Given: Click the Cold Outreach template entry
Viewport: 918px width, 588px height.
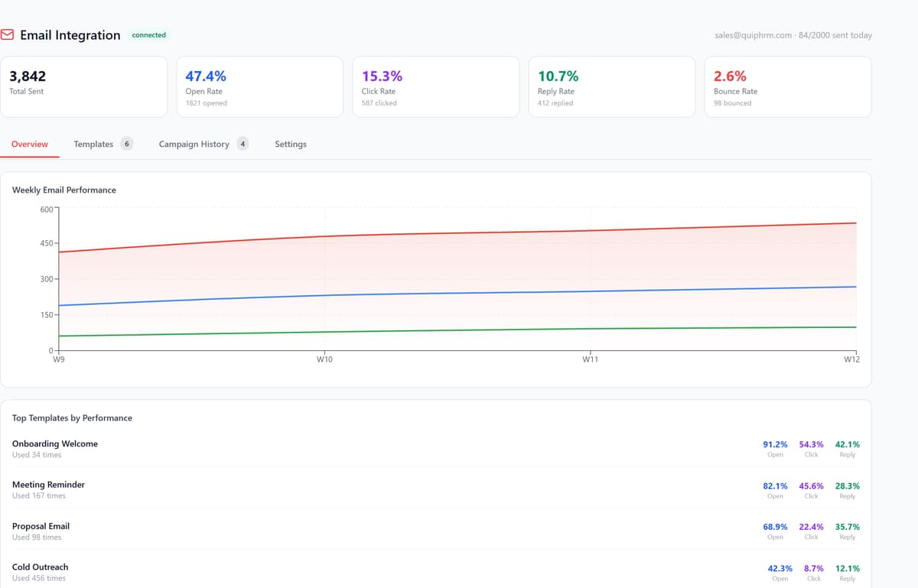Looking at the screenshot, I should (436, 572).
